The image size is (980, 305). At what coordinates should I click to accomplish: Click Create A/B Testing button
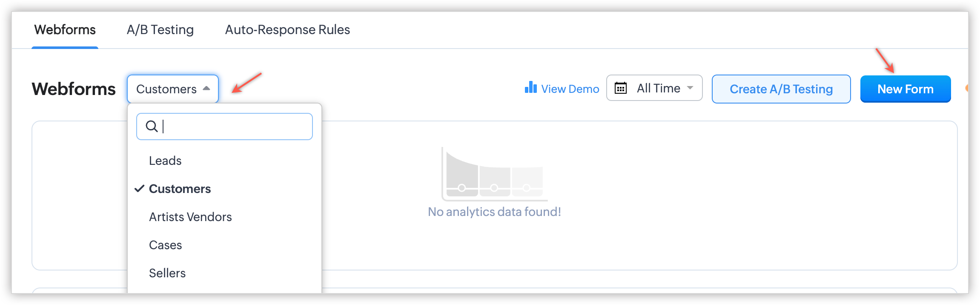(781, 89)
